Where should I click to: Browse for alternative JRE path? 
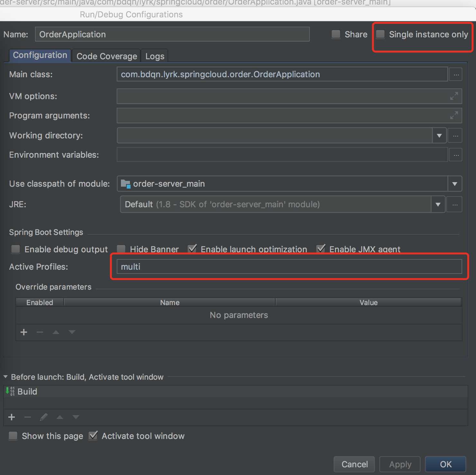(x=455, y=205)
